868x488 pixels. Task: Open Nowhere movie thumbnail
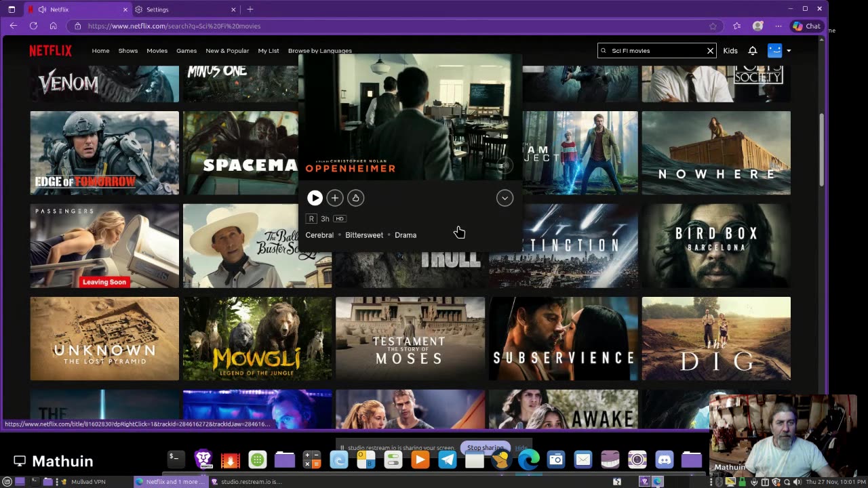coord(716,153)
